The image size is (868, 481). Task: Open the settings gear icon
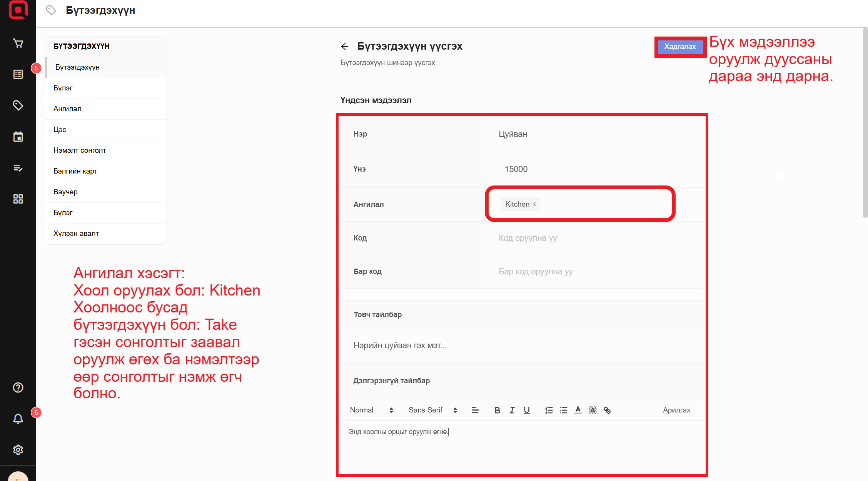[18, 450]
